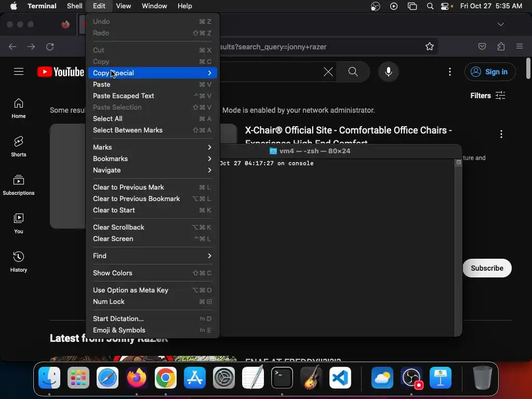This screenshot has height=399, width=532.
Task: Click the Terminal app menu
Action: pyautogui.click(x=42, y=6)
